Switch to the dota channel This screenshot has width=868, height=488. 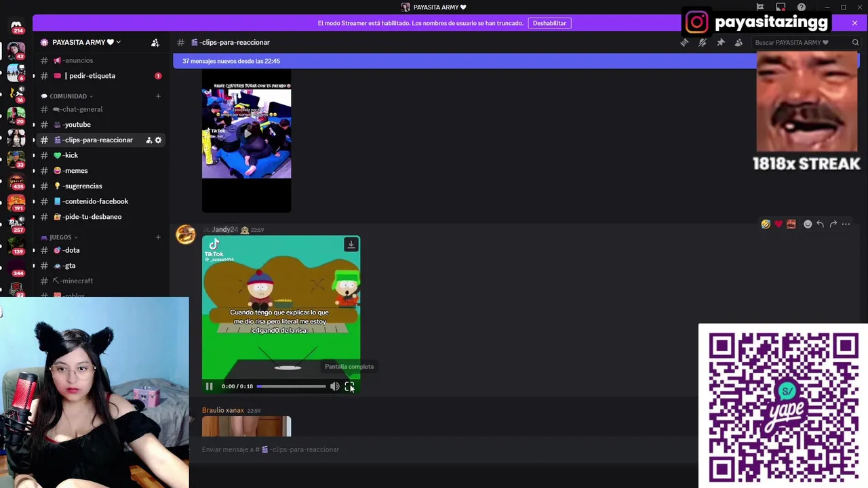tap(100, 250)
